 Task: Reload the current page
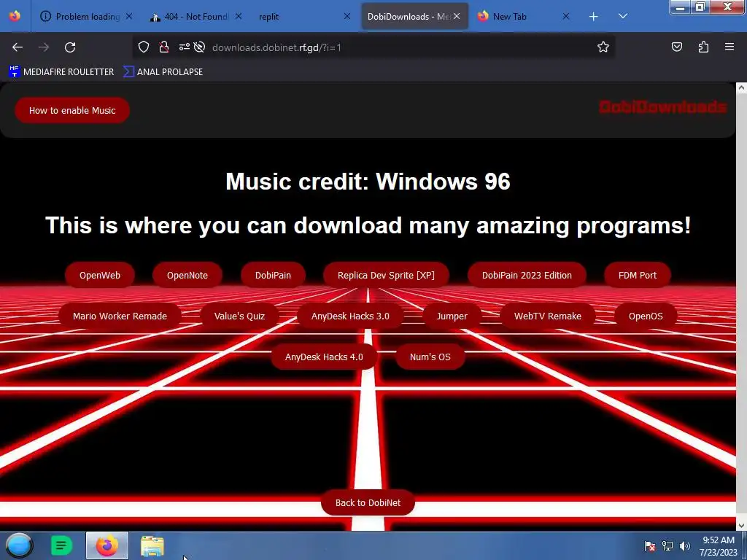[70, 47]
